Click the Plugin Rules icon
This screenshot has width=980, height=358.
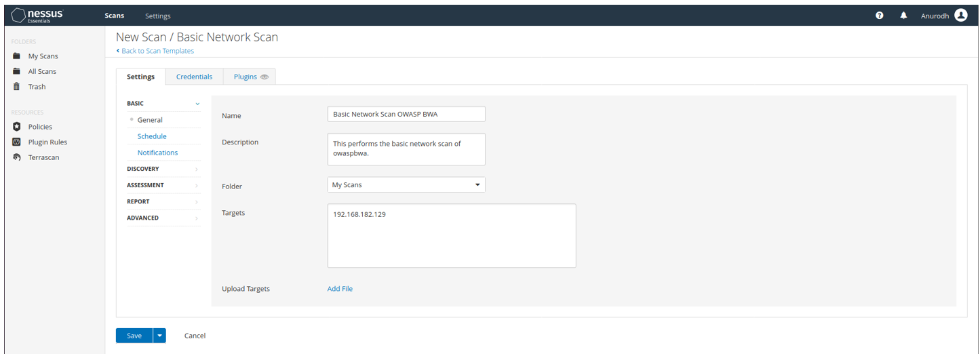(16, 142)
